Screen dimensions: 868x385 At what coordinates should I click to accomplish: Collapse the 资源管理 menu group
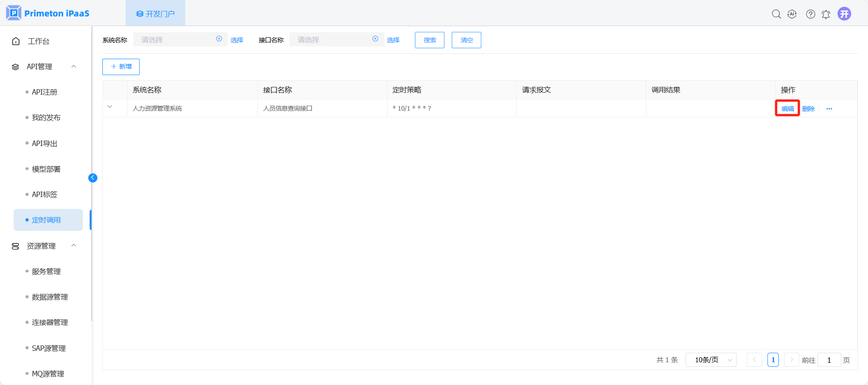[74, 246]
